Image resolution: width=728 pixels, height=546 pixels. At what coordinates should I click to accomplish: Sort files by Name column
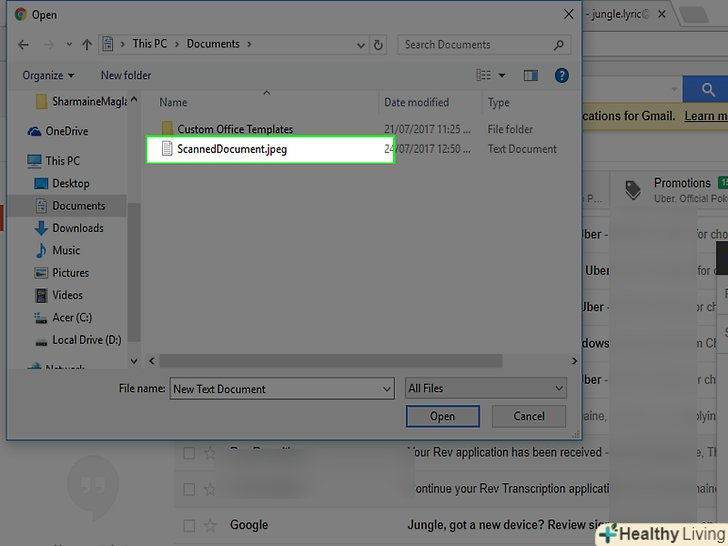click(x=173, y=102)
